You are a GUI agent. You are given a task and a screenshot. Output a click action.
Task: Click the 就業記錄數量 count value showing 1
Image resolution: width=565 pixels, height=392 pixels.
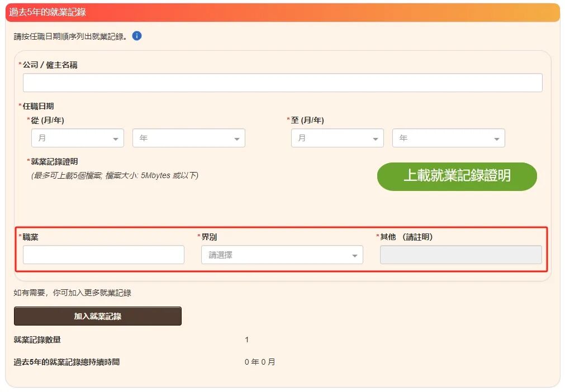click(x=246, y=339)
